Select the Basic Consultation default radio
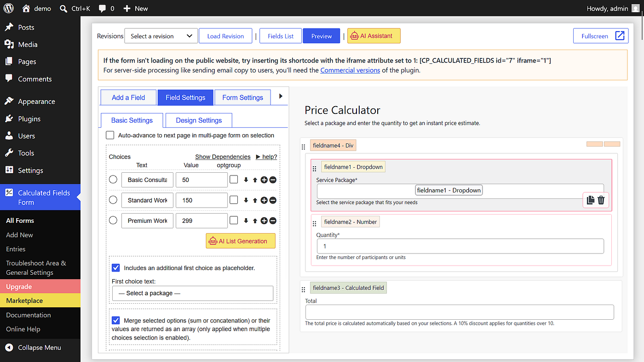The height and width of the screenshot is (362, 644). click(113, 180)
